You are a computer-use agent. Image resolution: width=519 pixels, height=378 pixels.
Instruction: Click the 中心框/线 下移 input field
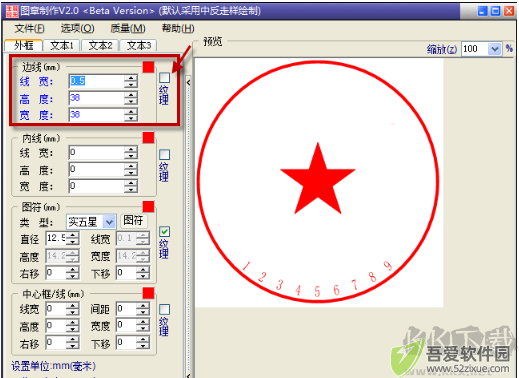(x=126, y=343)
